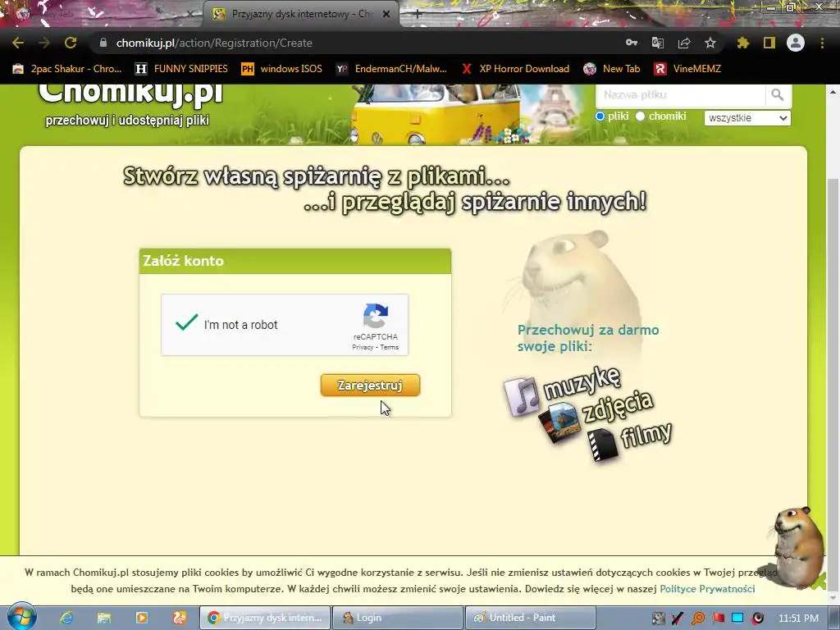Click the Chrome taskbar button
Viewport: 840px width, 630px height.
[265, 618]
